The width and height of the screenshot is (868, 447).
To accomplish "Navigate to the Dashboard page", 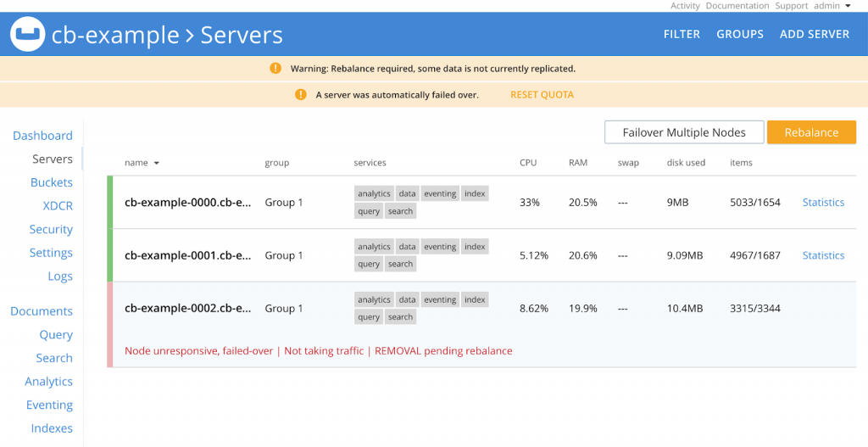I will [42, 136].
